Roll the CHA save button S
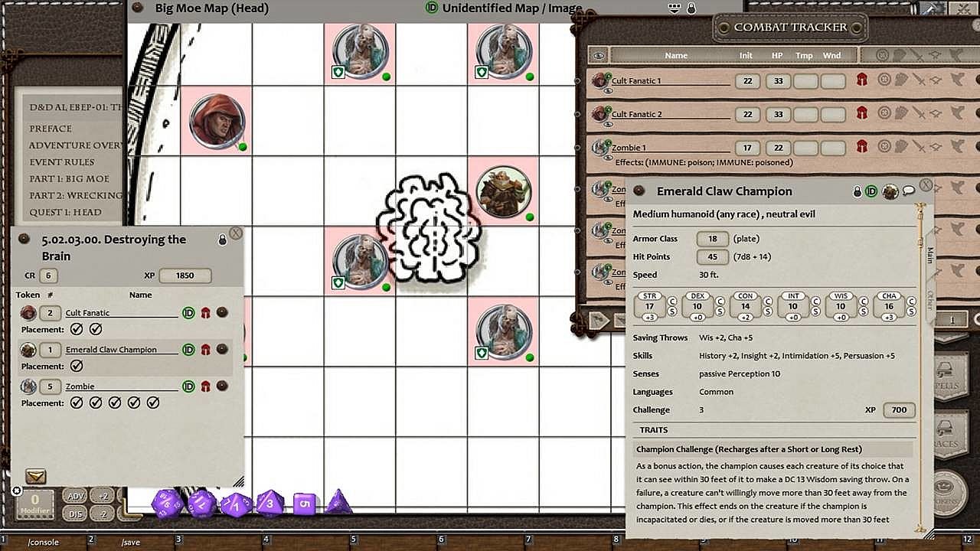Screen dimensions: 980x551 click(x=911, y=311)
